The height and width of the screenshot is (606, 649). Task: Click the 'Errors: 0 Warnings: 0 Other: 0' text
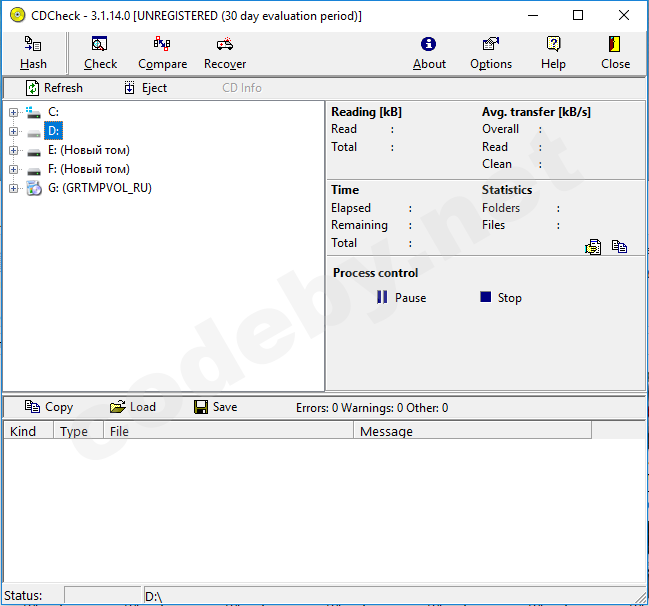pos(372,408)
